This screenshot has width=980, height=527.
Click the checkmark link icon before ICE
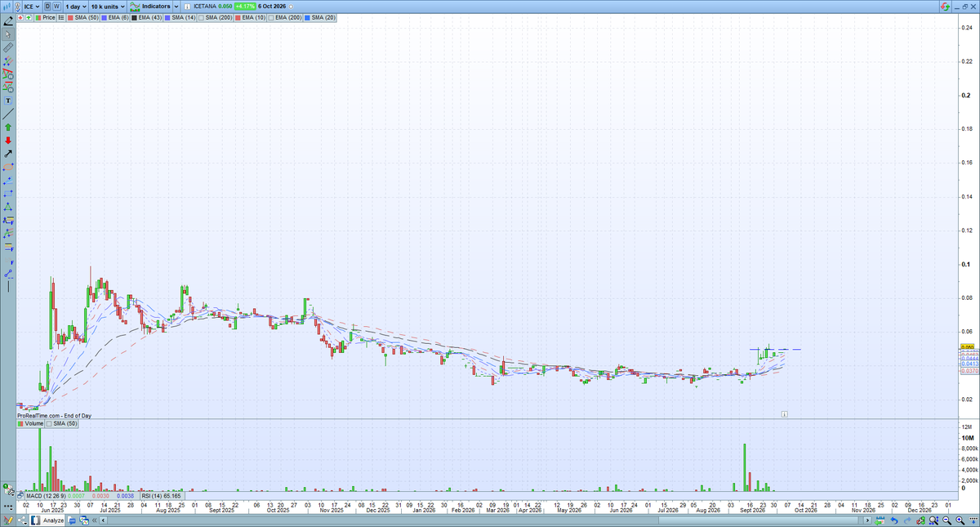pos(17,7)
